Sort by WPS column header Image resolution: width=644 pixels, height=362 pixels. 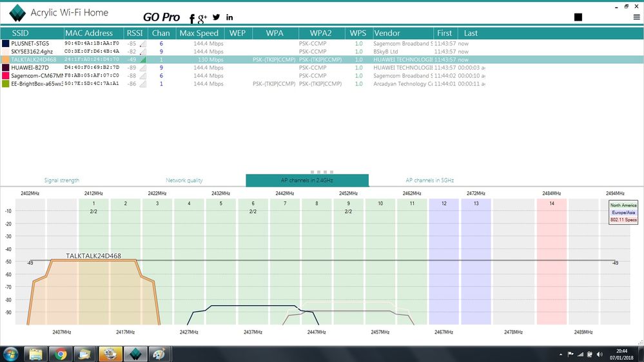tap(359, 33)
